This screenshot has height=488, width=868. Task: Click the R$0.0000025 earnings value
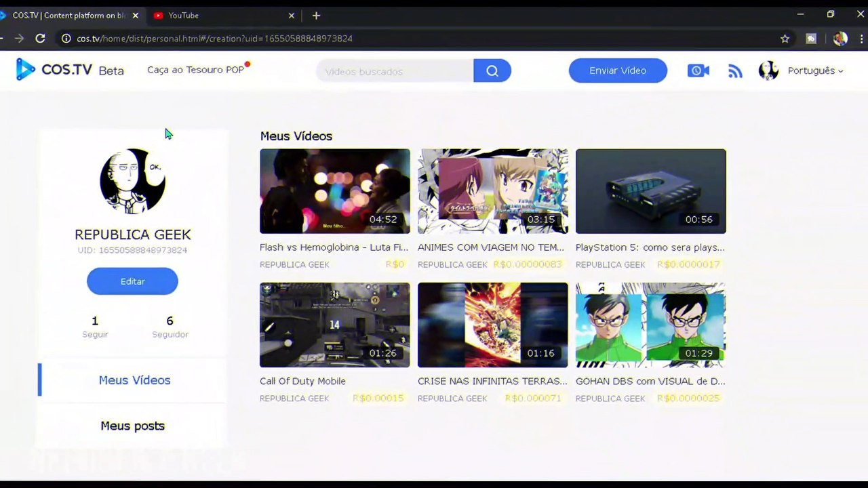click(688, 398)
